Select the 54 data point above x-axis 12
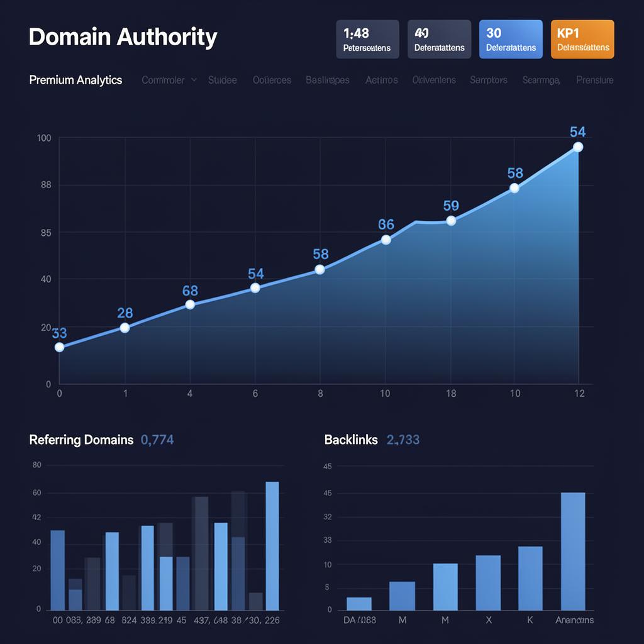Screen dimensions: 644x644 [x=578, y=147]
